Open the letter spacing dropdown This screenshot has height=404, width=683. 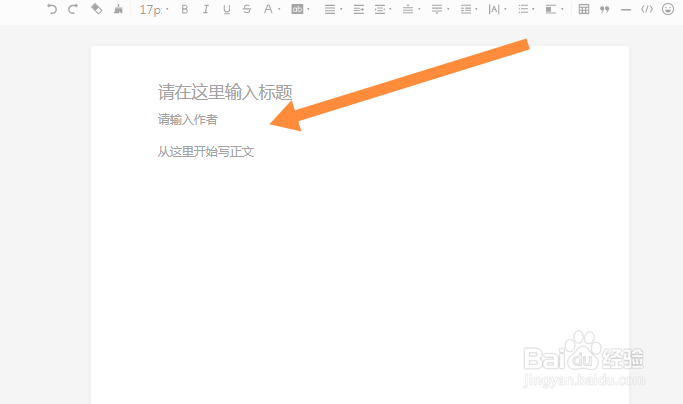pos(497,9)
